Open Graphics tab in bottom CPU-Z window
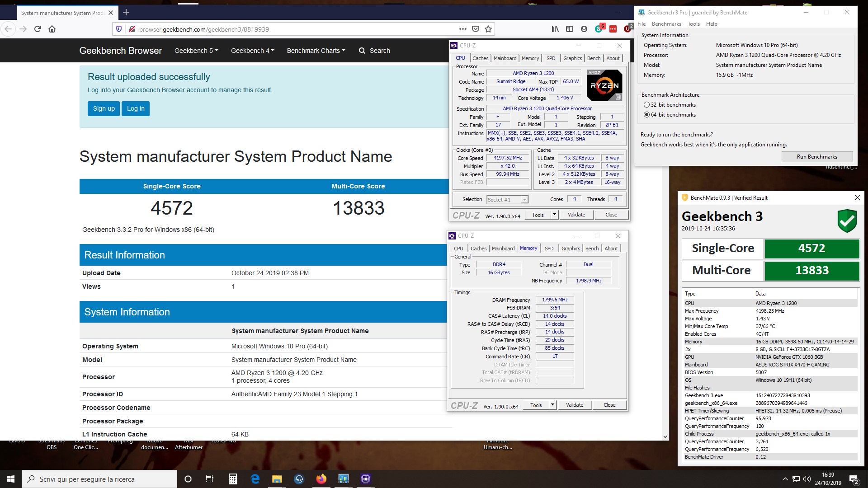Screen dimensions: 868x488 click(571, 249)
